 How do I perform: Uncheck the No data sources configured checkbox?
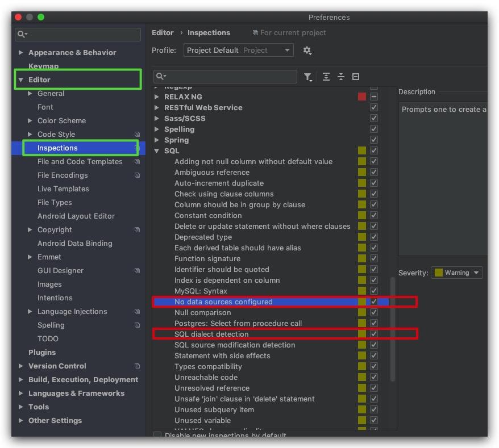pyautogui.click(x=373, y=302)
